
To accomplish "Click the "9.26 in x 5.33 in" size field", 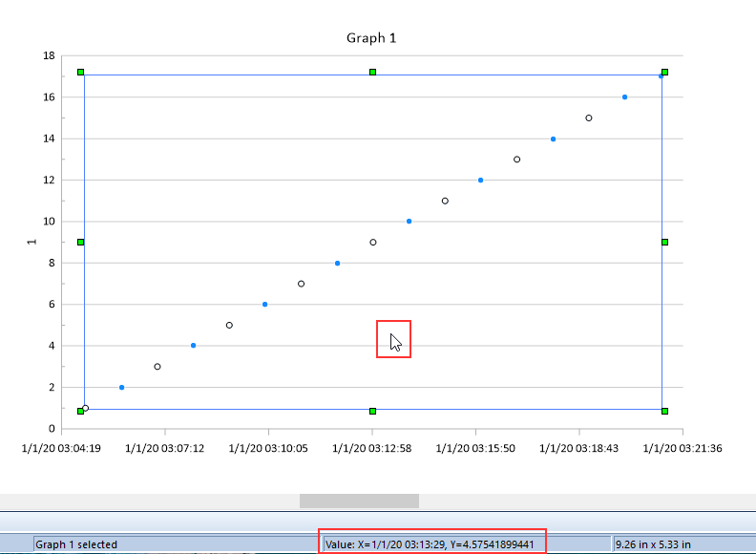I will click(x=653, y=544).
